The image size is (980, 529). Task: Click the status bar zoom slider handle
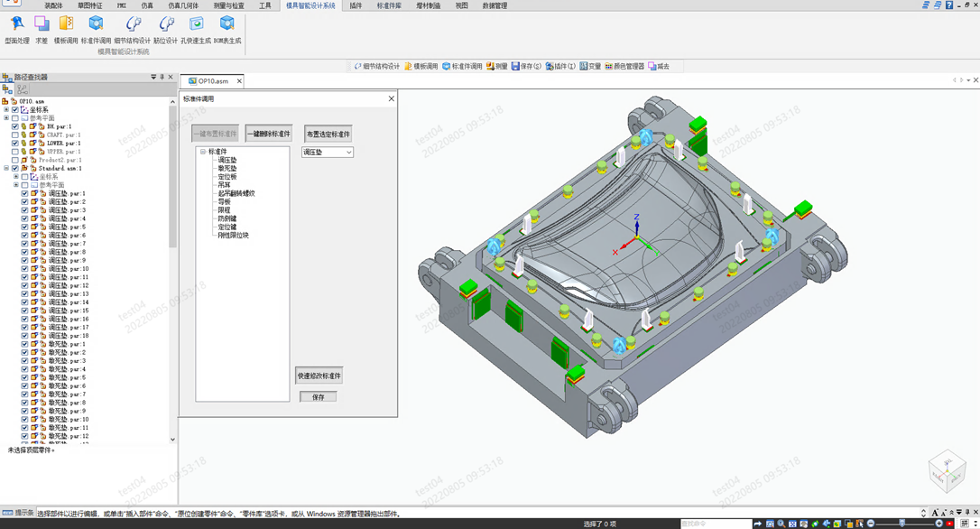point(901,523)
